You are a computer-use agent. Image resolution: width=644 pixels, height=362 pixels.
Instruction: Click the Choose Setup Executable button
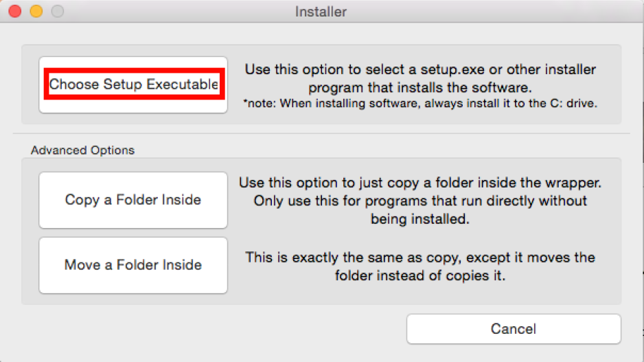click(x=133, y=84)
